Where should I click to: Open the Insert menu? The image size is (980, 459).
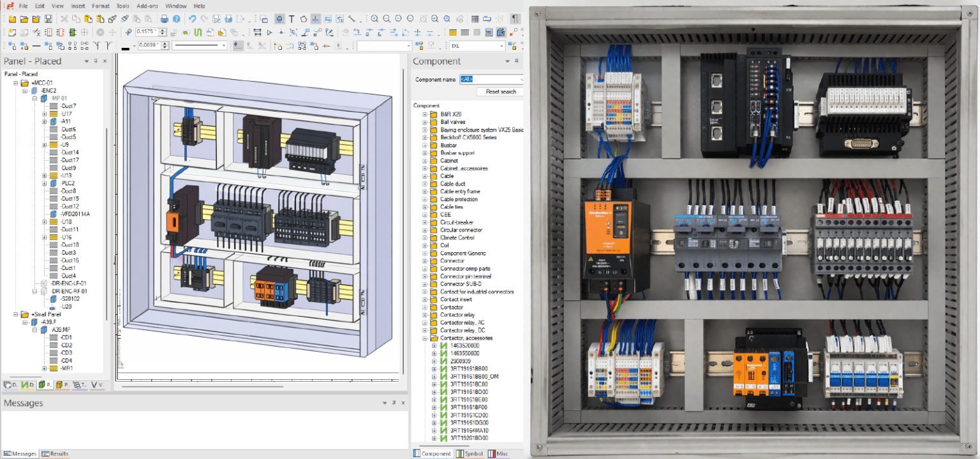78,6
